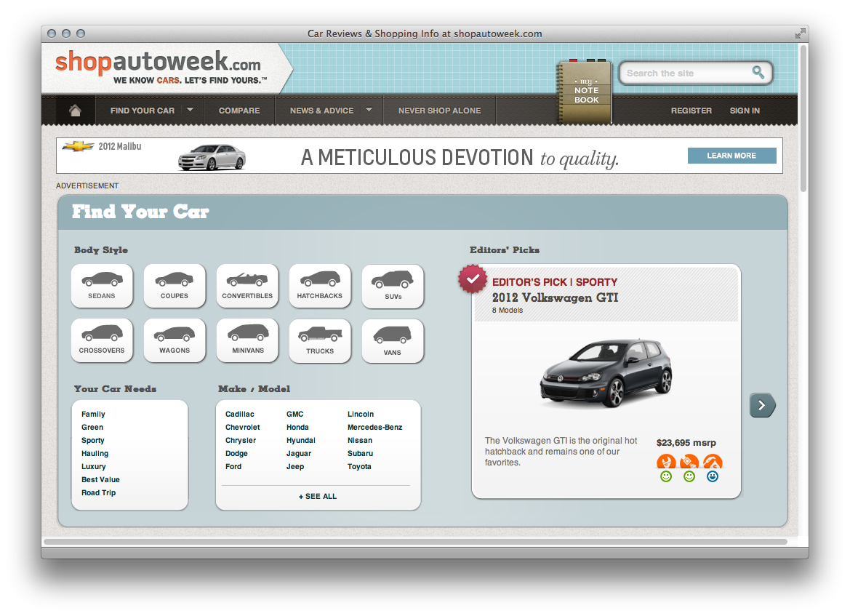Click the leftmost orange rating icon under msrp
The image size is (850, 616).
coord(666,462)
